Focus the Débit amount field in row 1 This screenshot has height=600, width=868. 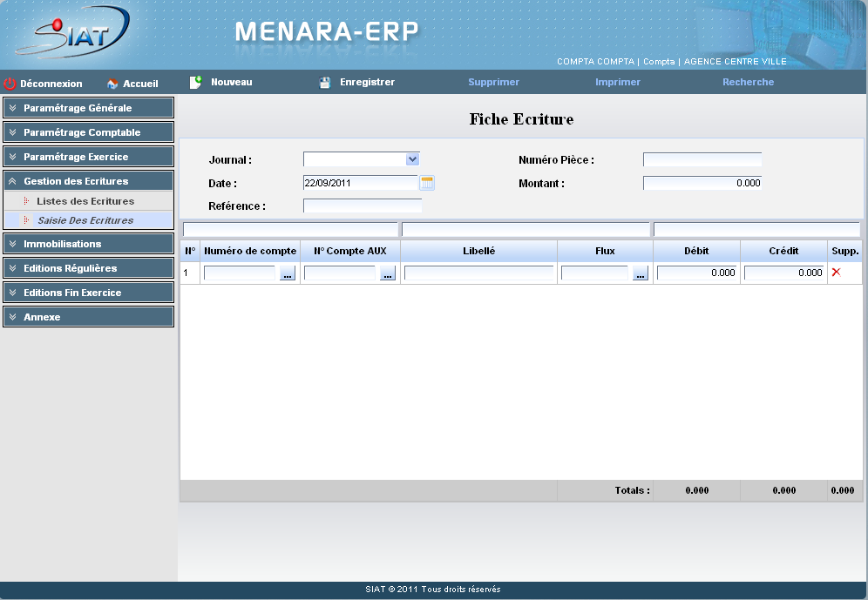(x=697, y=273)
